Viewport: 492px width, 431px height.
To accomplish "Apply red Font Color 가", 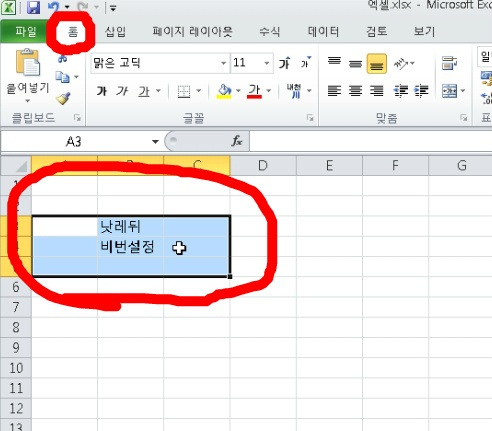I will coord(254,91).
